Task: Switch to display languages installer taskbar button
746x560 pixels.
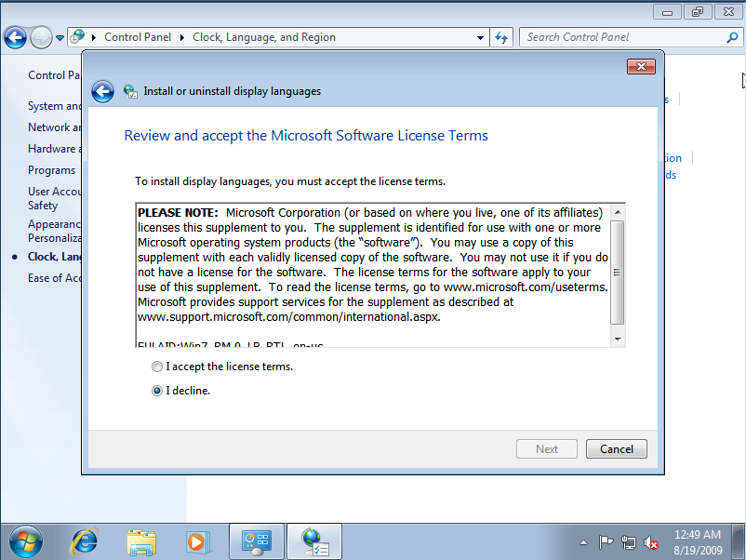Action: (x=314, y=541)
